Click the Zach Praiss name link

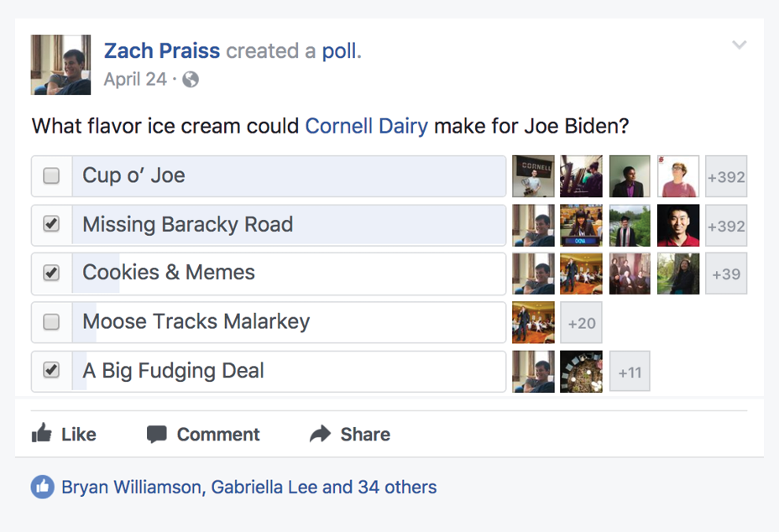coord(162,51)
